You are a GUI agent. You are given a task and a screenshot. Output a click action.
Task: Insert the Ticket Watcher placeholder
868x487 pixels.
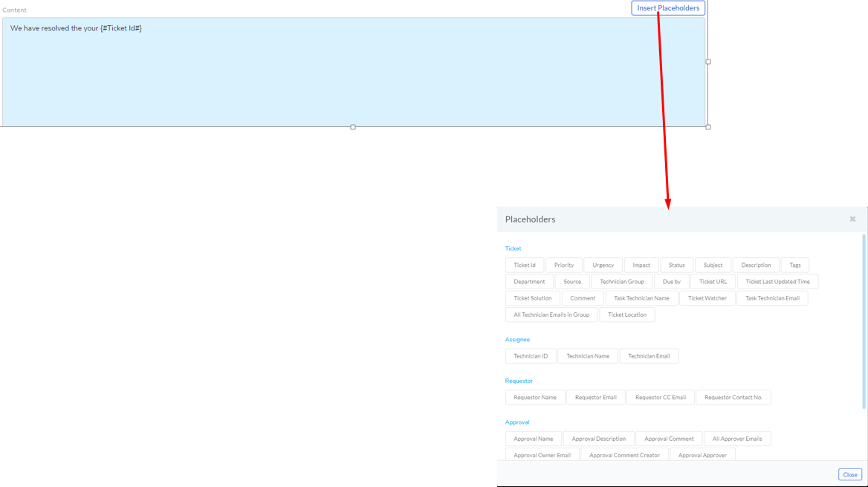707,299
